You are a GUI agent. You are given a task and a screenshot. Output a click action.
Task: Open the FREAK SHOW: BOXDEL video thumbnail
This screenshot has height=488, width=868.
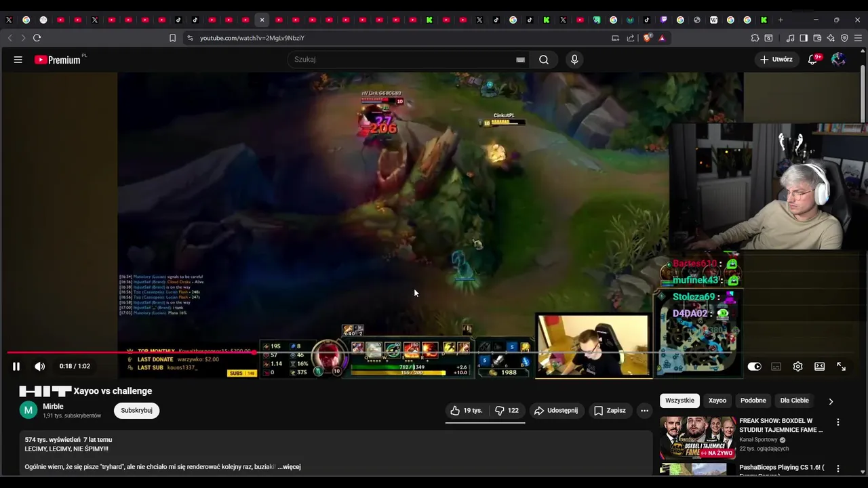(697, 438)
